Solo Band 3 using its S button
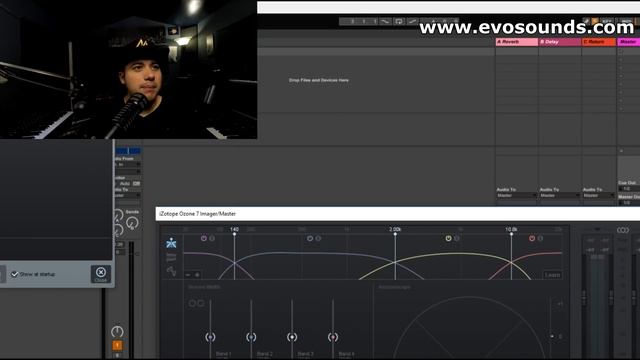This screenshot has height=360, width=640. (x=457, y=238)
